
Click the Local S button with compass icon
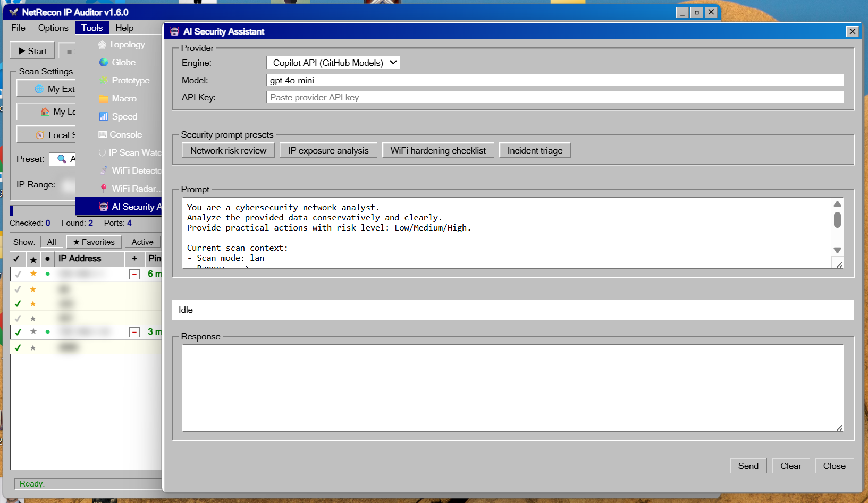46,135
